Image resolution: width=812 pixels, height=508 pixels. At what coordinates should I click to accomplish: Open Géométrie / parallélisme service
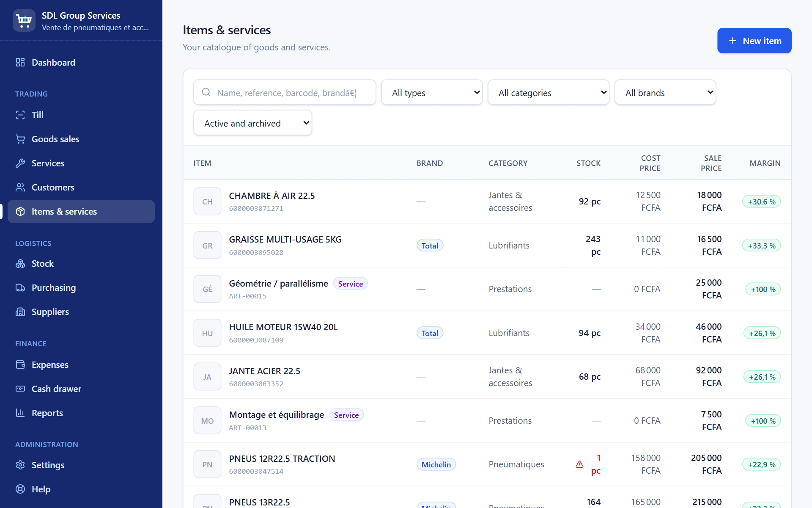pyautogui.click(x=279, y=283)
